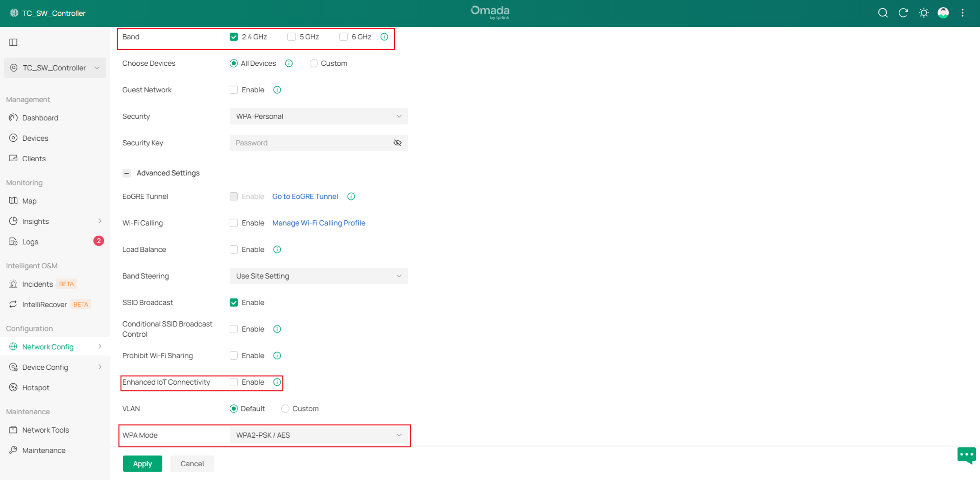This screenshot has width=980, height=480.
Task: Click info icon beside Enhanced IoT Connectivity
Action: coord(277,382)
